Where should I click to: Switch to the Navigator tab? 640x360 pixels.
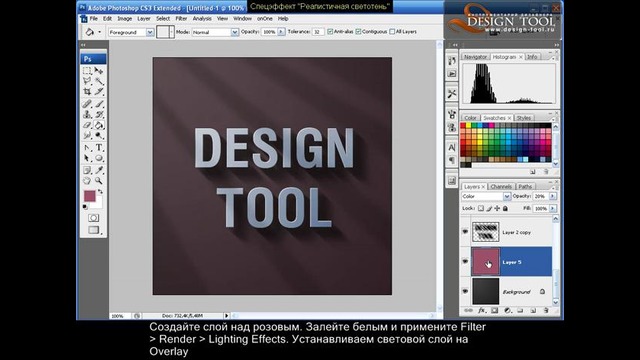[x=476, y=57]
